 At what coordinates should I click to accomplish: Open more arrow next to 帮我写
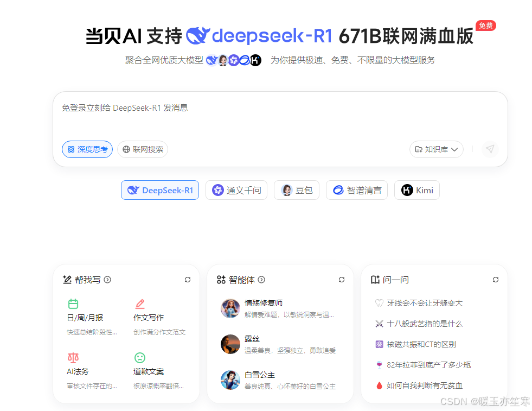coord(107,280)
